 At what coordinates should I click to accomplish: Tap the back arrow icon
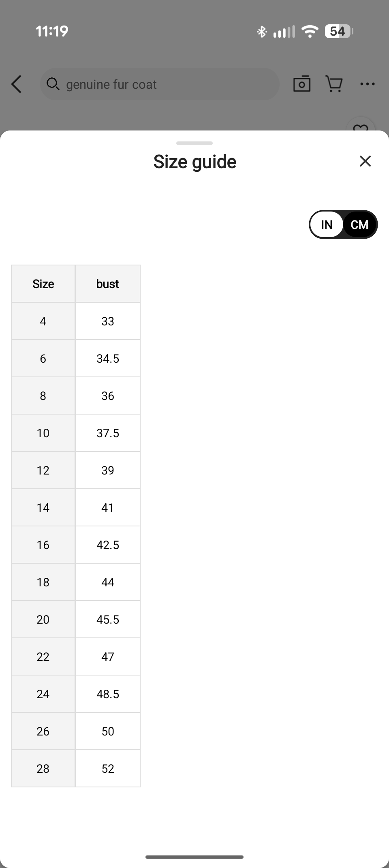pyautogui.click(x=17, y=84)
